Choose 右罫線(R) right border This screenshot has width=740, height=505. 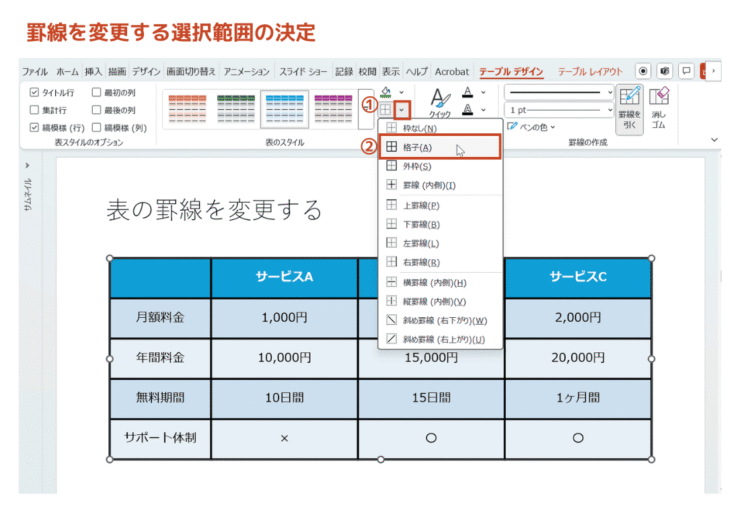point(439,262)
